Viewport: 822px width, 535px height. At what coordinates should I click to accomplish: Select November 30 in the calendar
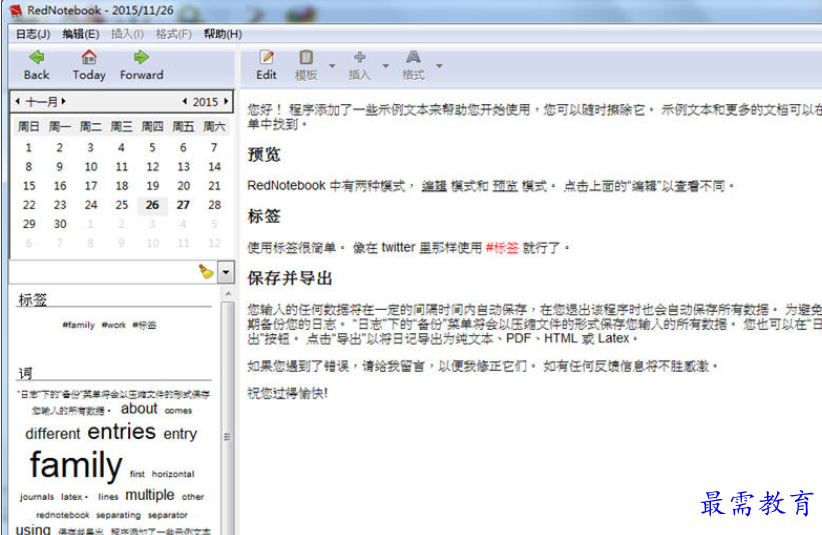60,224
